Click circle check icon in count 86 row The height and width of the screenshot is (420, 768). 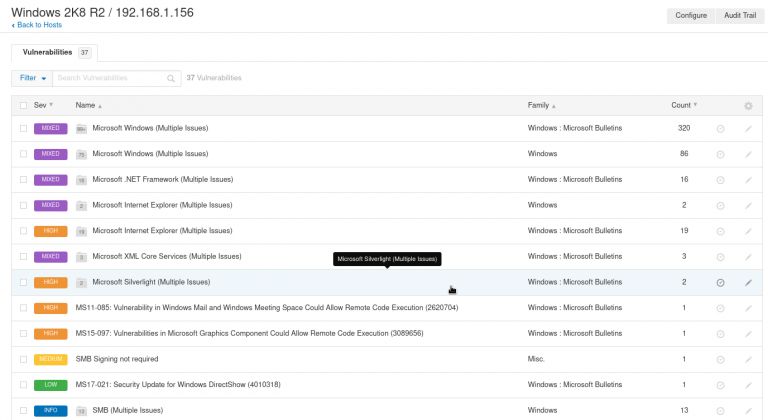[720, 154]
